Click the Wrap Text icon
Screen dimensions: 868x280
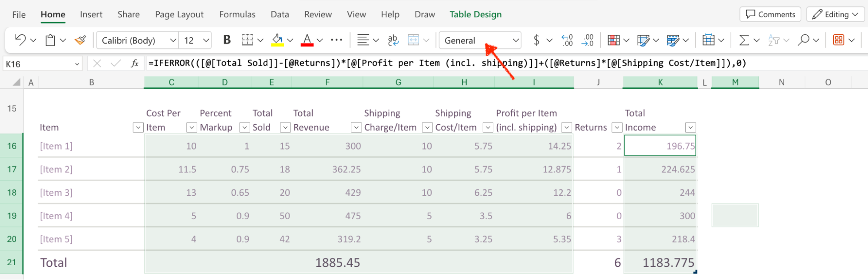point(393,40)
